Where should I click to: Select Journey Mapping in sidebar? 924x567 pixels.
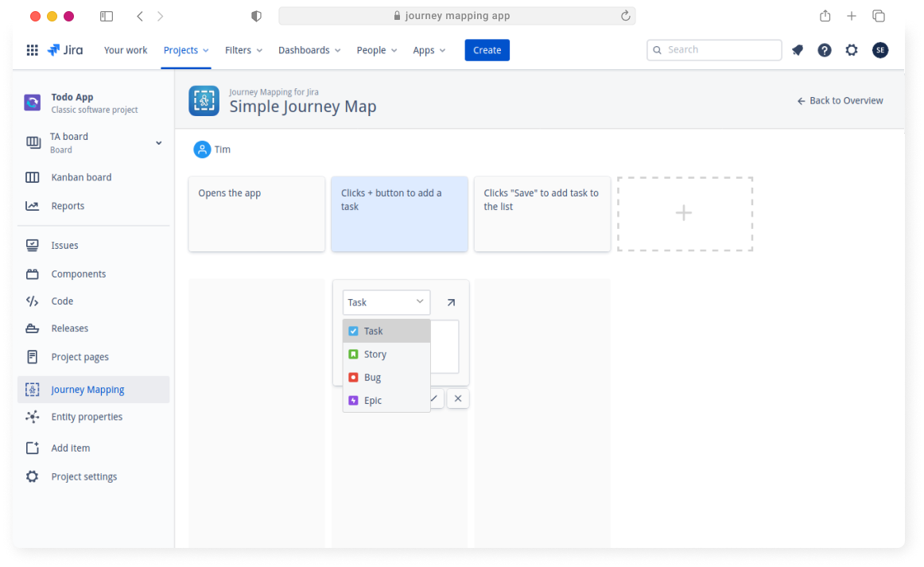pos(94,390)
